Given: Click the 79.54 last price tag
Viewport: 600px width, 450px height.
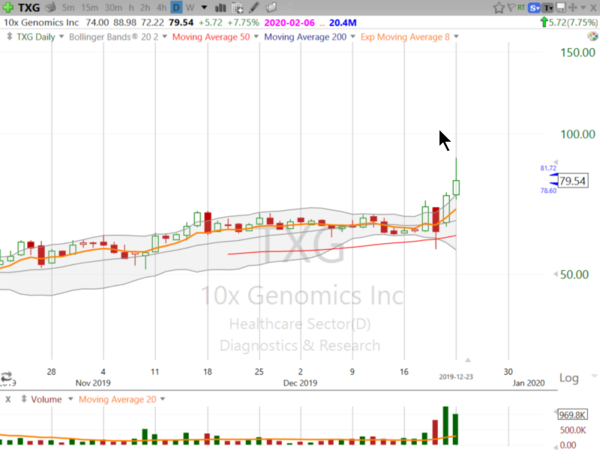Looking at the screenshot, I should click(x=572, y=181).
